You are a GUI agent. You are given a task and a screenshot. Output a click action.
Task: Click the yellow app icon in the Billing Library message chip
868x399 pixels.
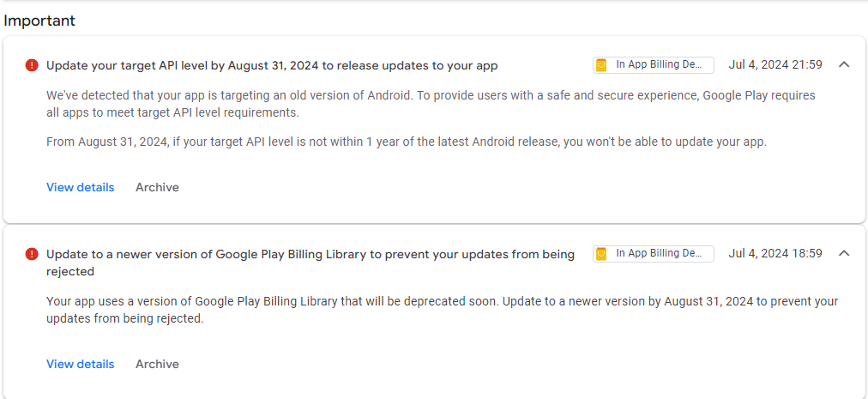click(602, 254)
